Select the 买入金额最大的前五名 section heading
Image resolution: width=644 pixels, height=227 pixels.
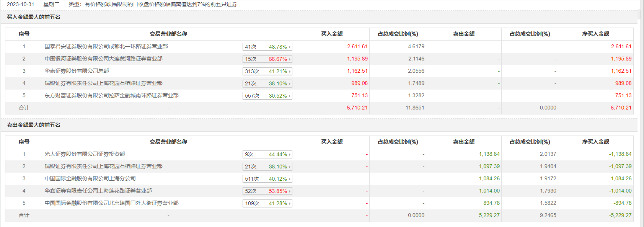pyautogui.click(x=34, y=17)
